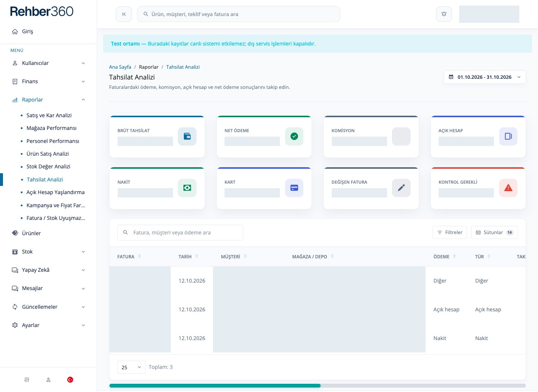538x392 pixels.
Task: Open the notifications bell
Action: click(x=444, y=14)
